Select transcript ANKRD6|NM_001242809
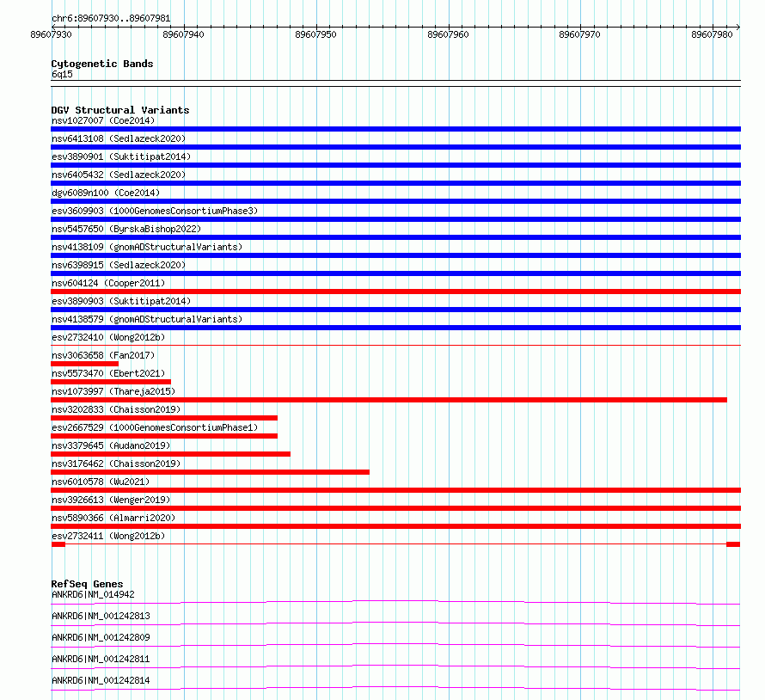Viewport: 765px width, 700px height. tap(101, 637)
